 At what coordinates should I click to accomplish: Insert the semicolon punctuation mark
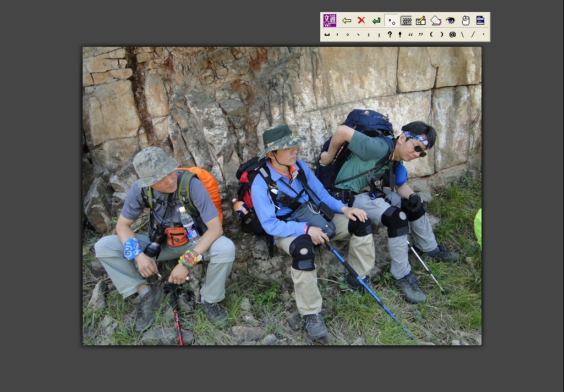pyautogui.click(x=379, y=35)
